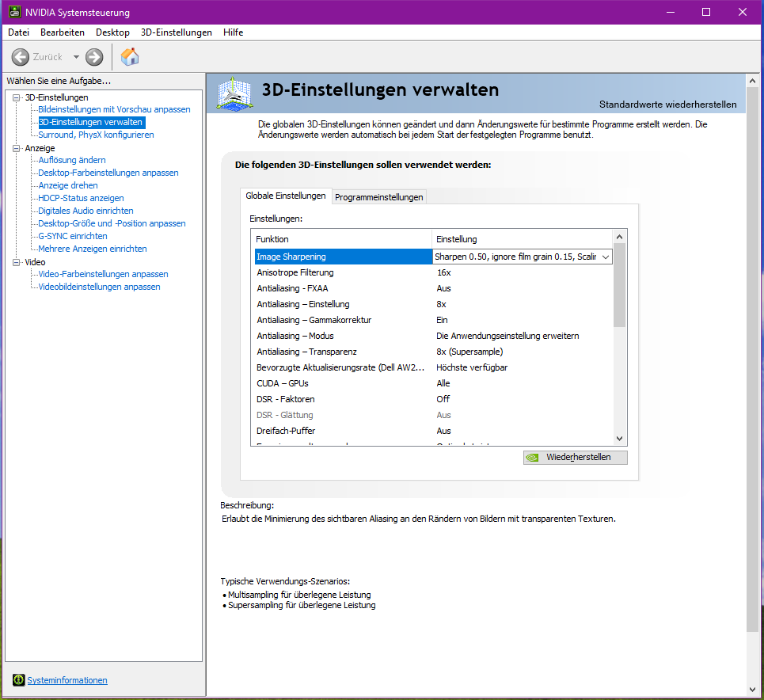Viewport: 764px width, 700px height.
Task: Select the Antialiasing - FXAA row
Action: pos(434,288)
